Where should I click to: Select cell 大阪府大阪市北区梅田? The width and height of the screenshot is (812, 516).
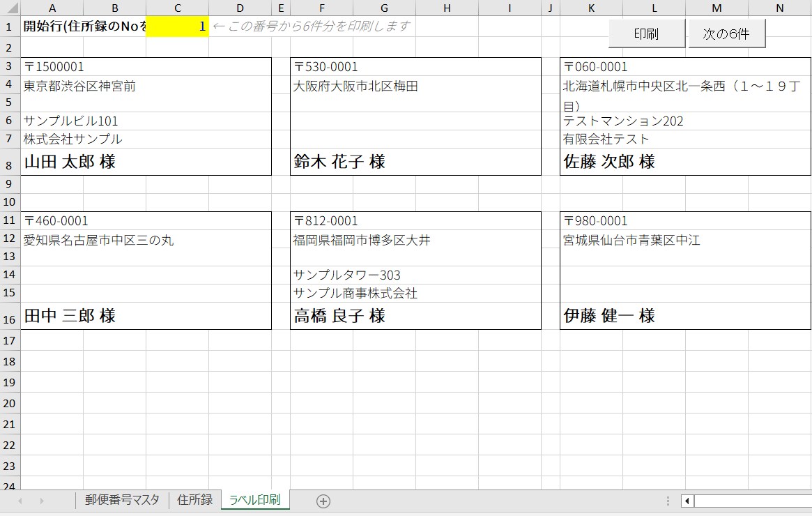416,93
